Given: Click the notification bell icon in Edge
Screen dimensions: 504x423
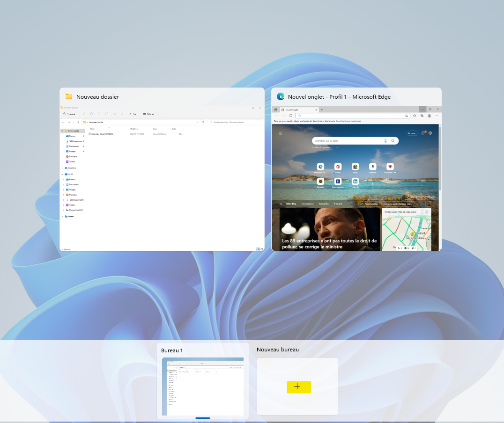Looking at the screenshot, I should pos(423,133).
